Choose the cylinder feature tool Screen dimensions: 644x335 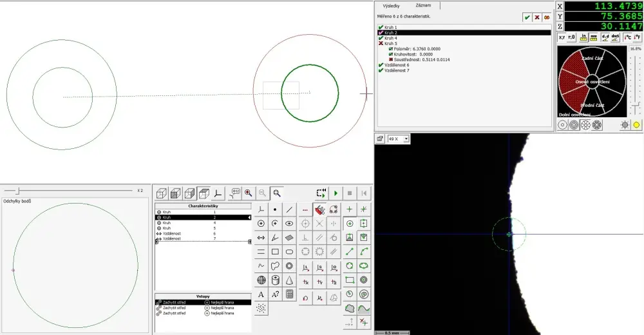[275, 280]
